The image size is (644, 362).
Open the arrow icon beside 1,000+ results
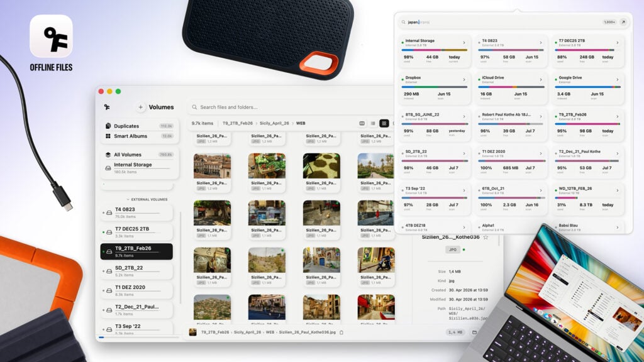pyautogui.click(x=623, y=22)
